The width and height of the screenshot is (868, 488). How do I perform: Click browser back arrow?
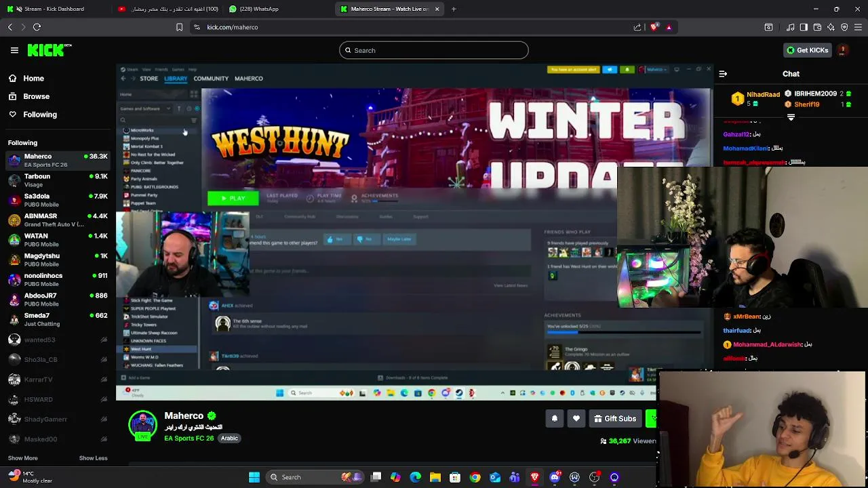10,27
